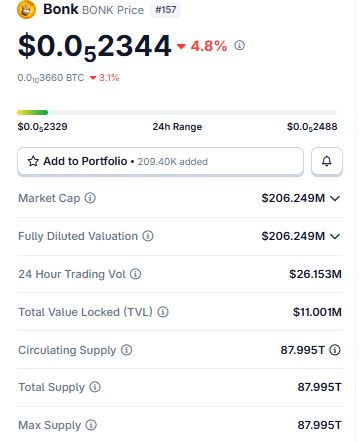
Task: Open the Total Value Locked info icon
Action: tap(163, 312)
